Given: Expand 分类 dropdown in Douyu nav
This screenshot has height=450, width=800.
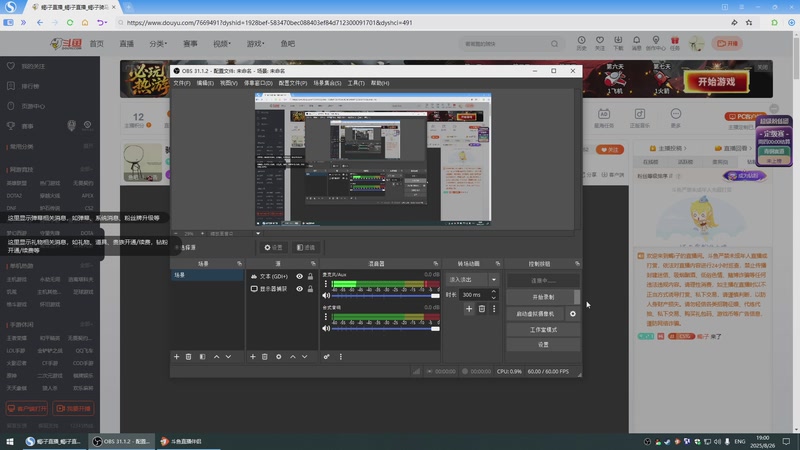Looking at the screenshot, I should [158, 44].
